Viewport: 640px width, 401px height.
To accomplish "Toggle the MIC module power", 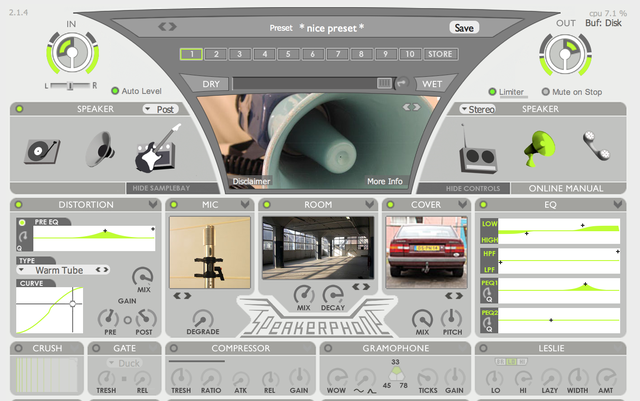I will 174,205.
